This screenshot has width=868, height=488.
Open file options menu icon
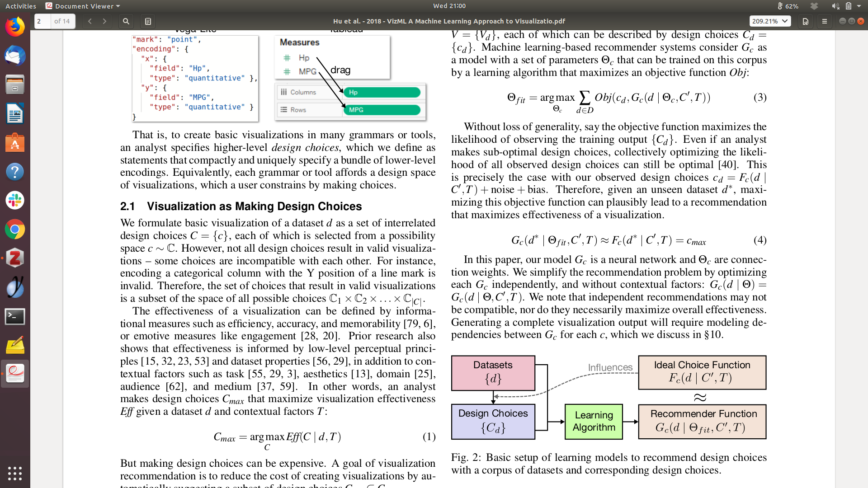(x=805, y=21)
